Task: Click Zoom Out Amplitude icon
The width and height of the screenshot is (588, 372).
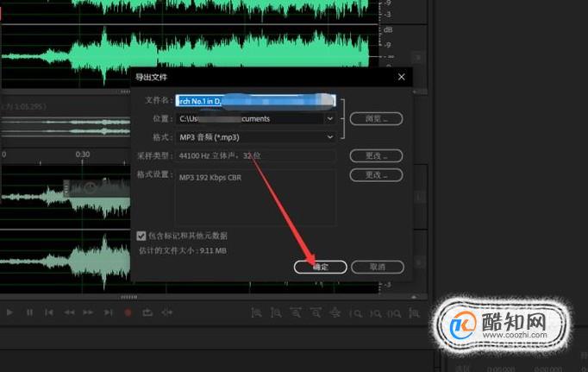Action: coord(277,312)
